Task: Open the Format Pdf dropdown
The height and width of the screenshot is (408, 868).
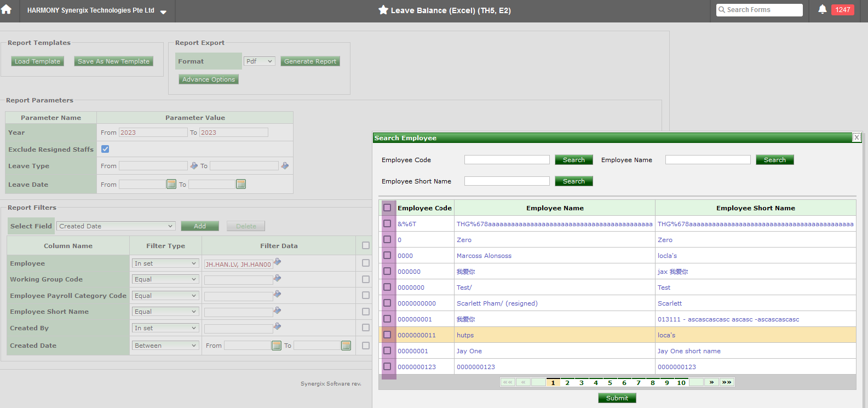Action: [x=259, y=61]
